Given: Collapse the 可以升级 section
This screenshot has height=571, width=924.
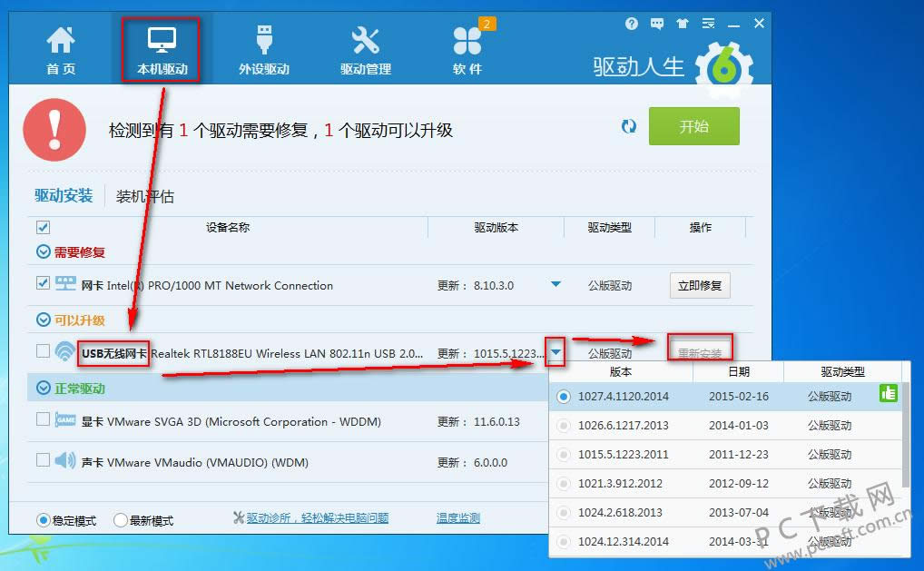Looking at the screenshot, I should [43, 320].
